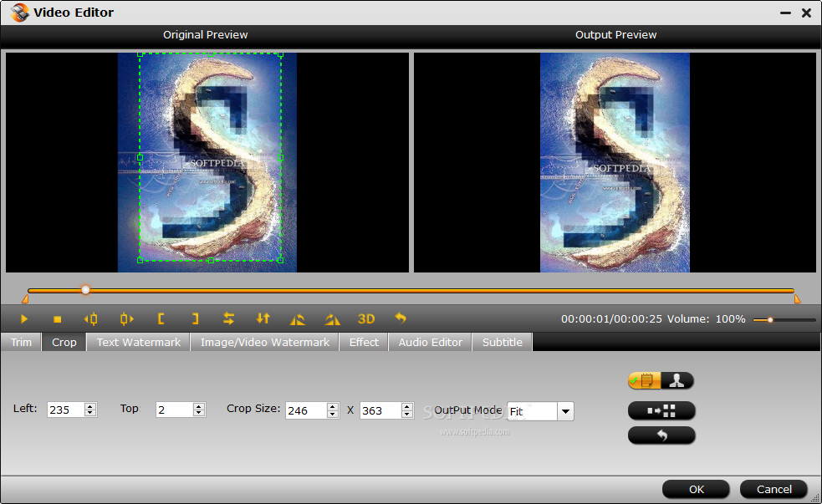The height and width of the screenshot is (504, 822).
Task: Increase the crop height value
Action: [x=407, y=407]
